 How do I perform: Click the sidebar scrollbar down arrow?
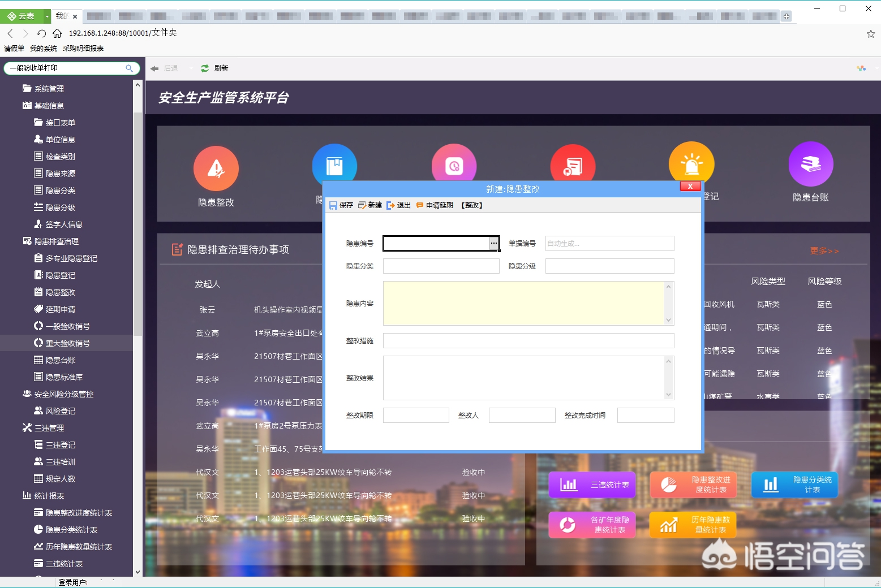click(137, 572)
